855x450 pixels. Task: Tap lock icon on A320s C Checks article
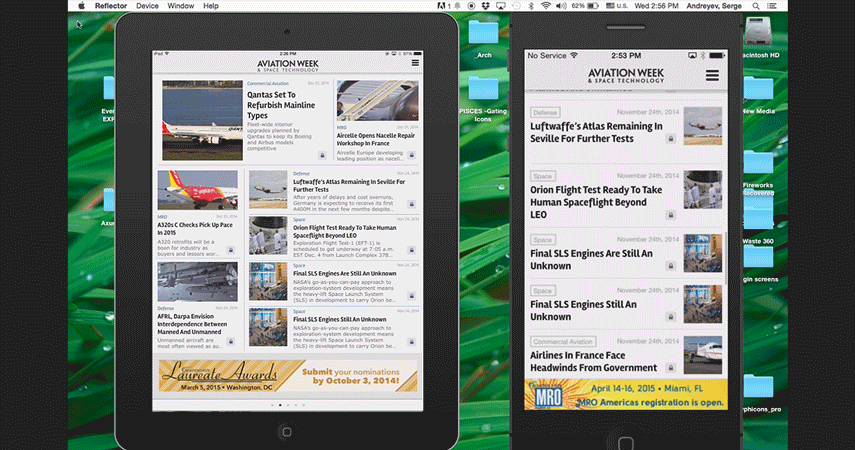pyautogui.click(x=231, y=250)
